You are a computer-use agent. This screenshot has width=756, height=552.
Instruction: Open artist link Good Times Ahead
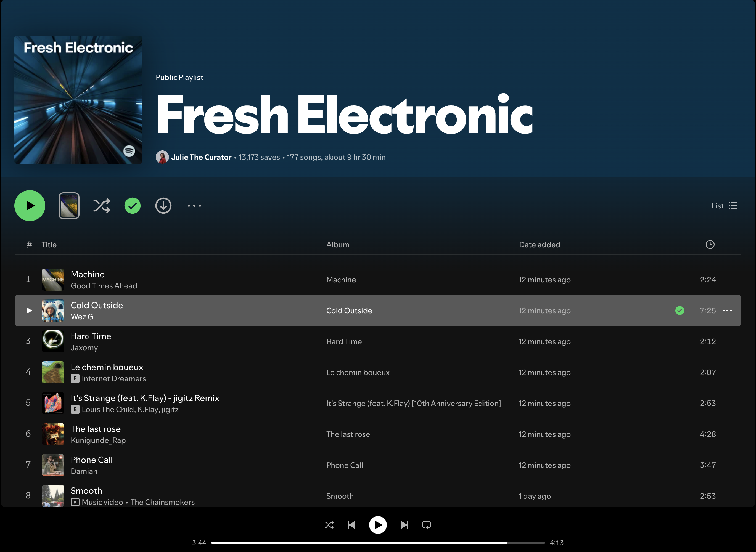click(x=104, y=286)
